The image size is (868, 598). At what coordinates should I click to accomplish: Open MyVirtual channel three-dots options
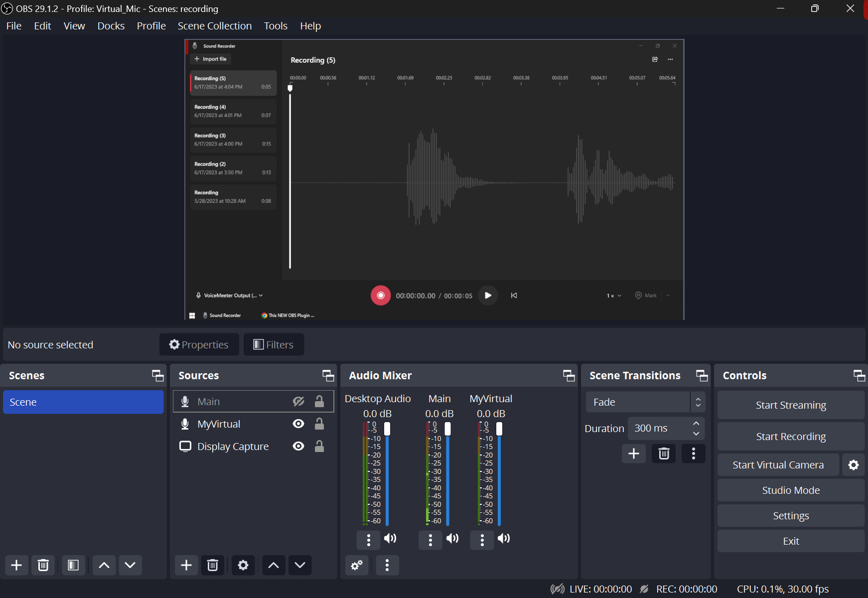(x=482, y=540)
